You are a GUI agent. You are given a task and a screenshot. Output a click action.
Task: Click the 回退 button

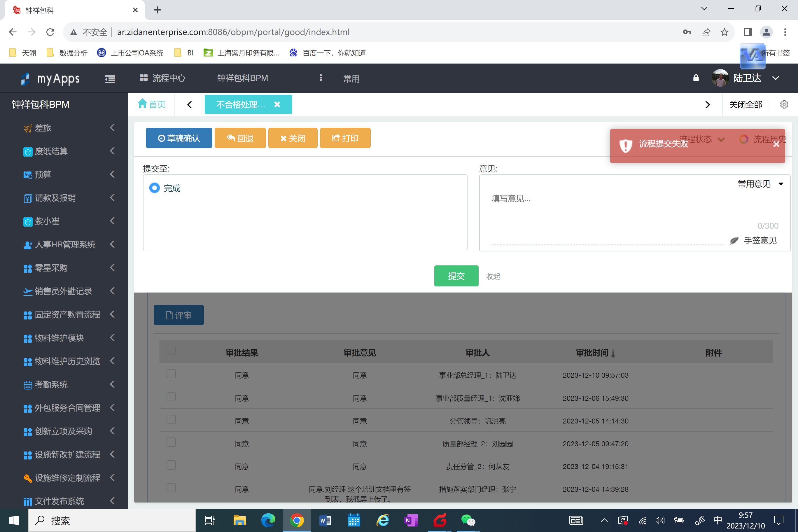coord(240,138)
